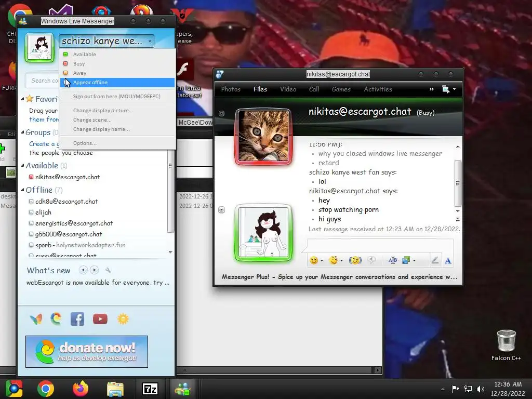Hide my display picture with its arrow button
Viewport: 532px width, 399px height.
pos(221,210)
